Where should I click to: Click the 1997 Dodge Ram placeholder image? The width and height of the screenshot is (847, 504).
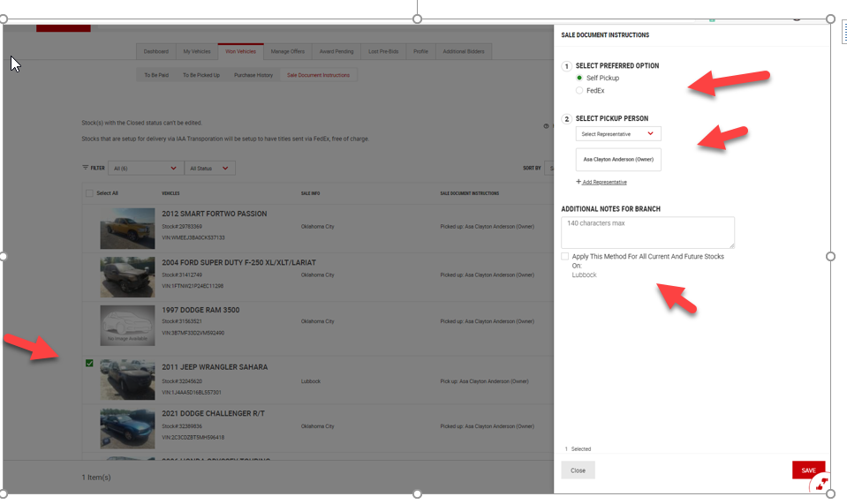coord(127,325)
